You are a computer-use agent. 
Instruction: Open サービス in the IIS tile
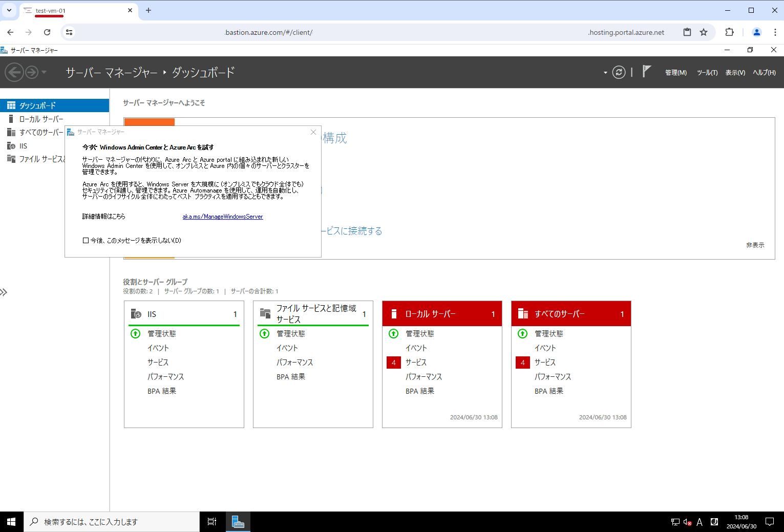[158, 362]
